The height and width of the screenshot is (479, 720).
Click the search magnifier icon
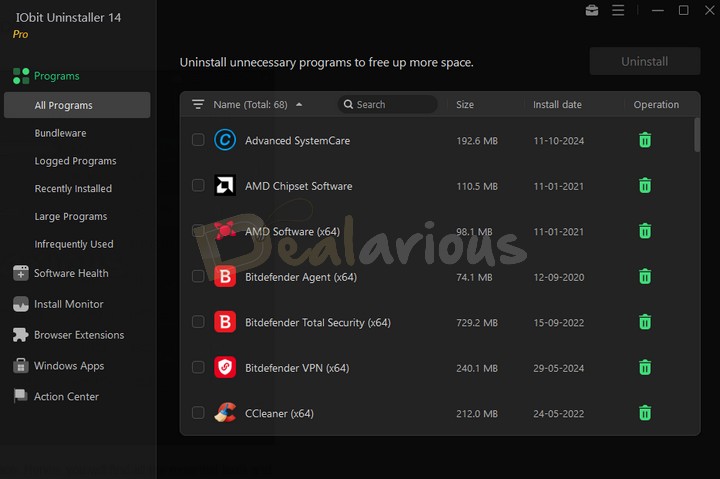pyautogui.click(x=349, y=105)
